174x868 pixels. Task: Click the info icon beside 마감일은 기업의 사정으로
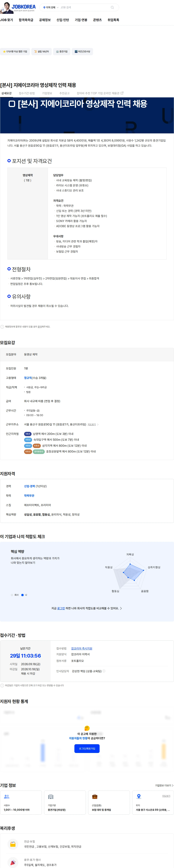point(2,685)
